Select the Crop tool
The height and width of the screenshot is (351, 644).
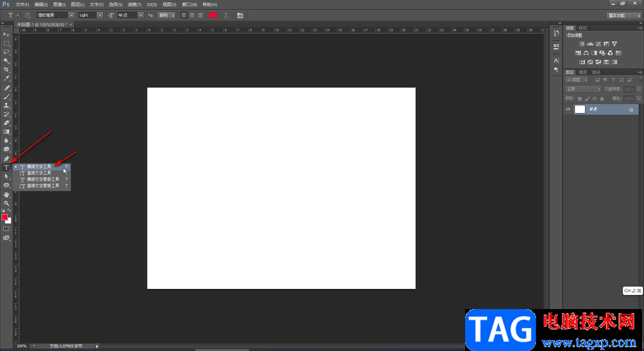click(6, 69)
